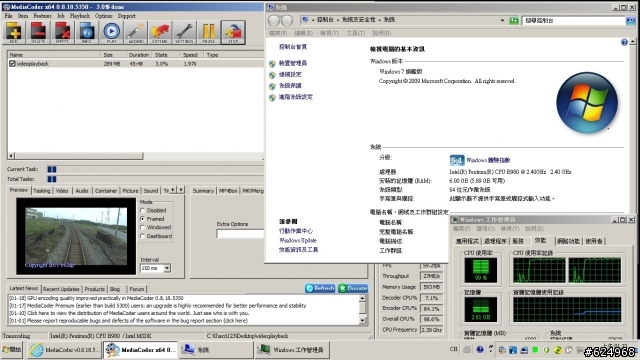Click MediaCoder v0.8.18 IE taskbar button

64,350
